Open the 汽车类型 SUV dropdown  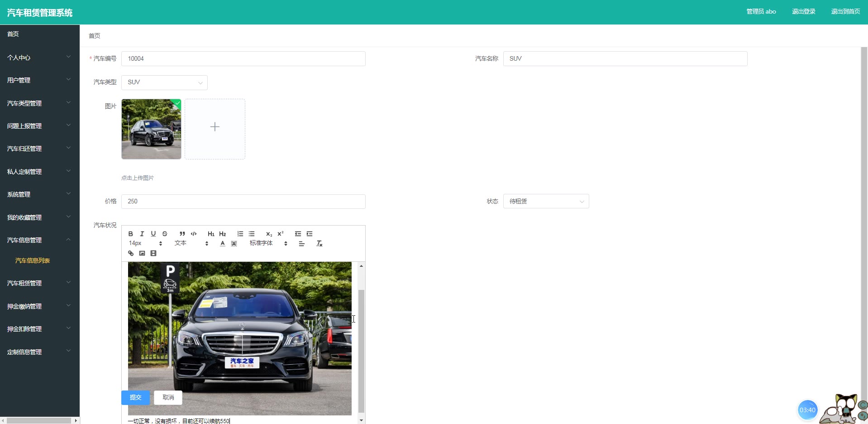pos(164,82)
